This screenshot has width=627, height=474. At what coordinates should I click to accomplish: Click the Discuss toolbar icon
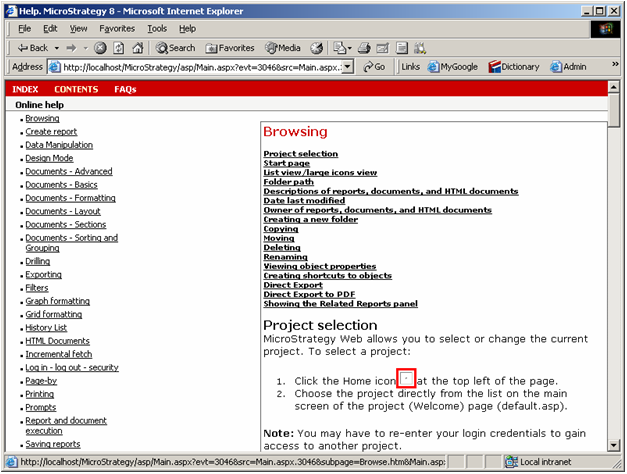(402, 48)
